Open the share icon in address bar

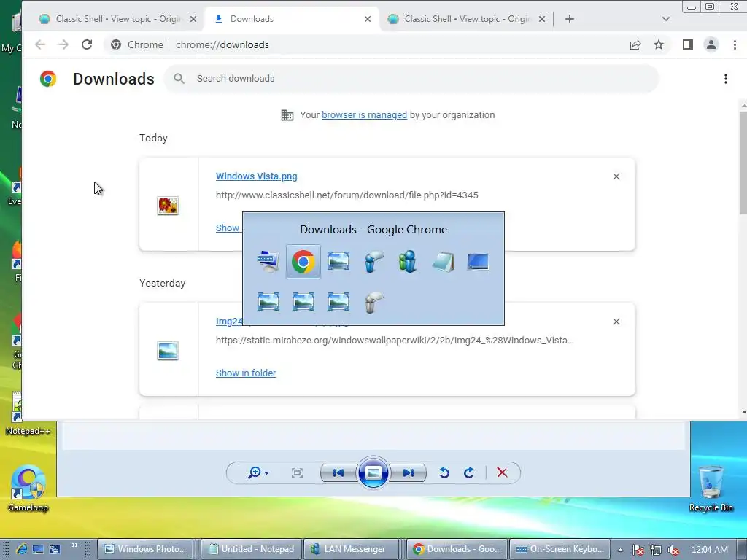tap(635, 44)
